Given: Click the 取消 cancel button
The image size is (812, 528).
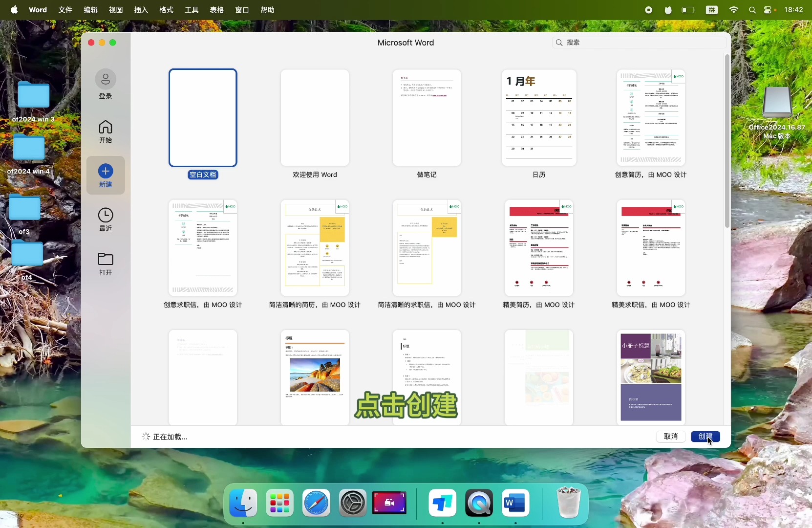Looking at the screenshot, I should tap(671, 437).
